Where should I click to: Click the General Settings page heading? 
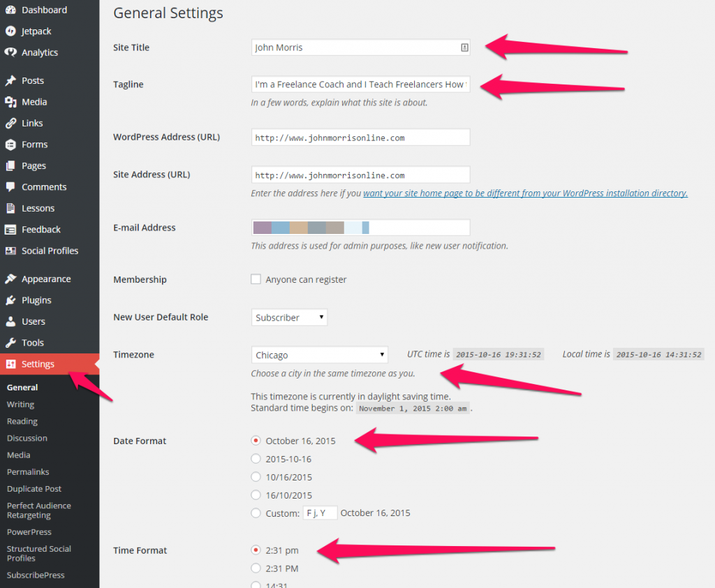click(x=168, y=13)
